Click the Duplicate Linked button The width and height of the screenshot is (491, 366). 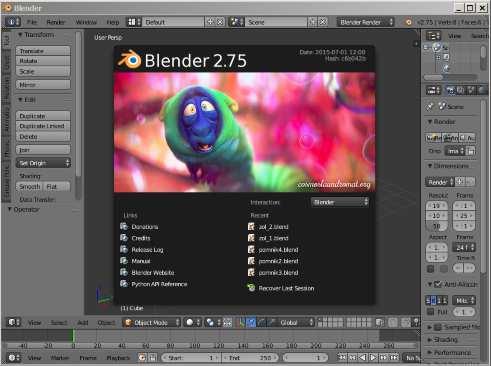click(43, 126)
